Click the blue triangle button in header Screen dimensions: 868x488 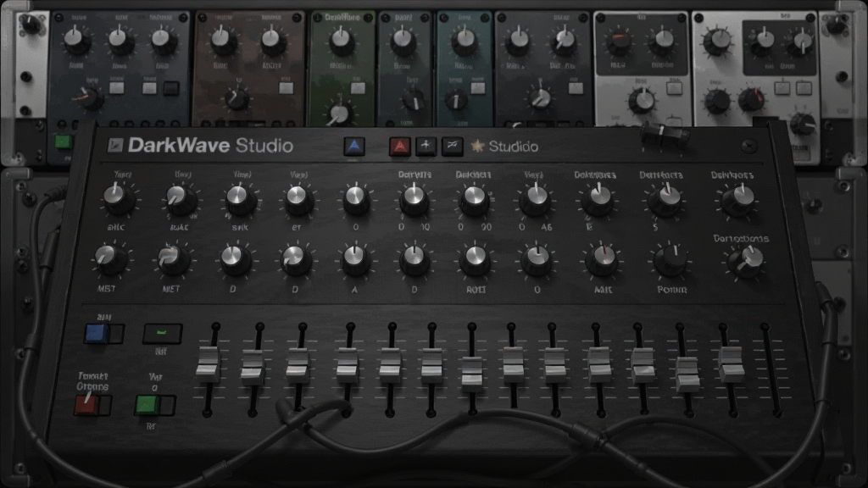[x=354, y=146]
